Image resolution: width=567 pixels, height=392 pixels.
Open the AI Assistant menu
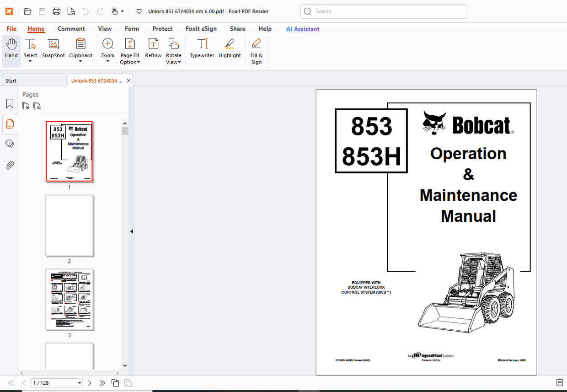point(302,28)
